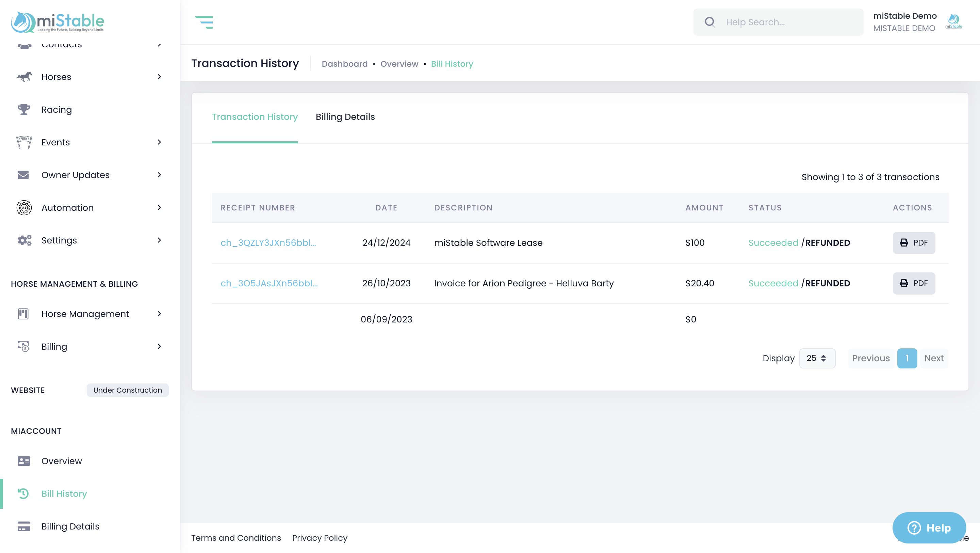Open the Display 25 rows dropdown

click(x=817, y=358)
